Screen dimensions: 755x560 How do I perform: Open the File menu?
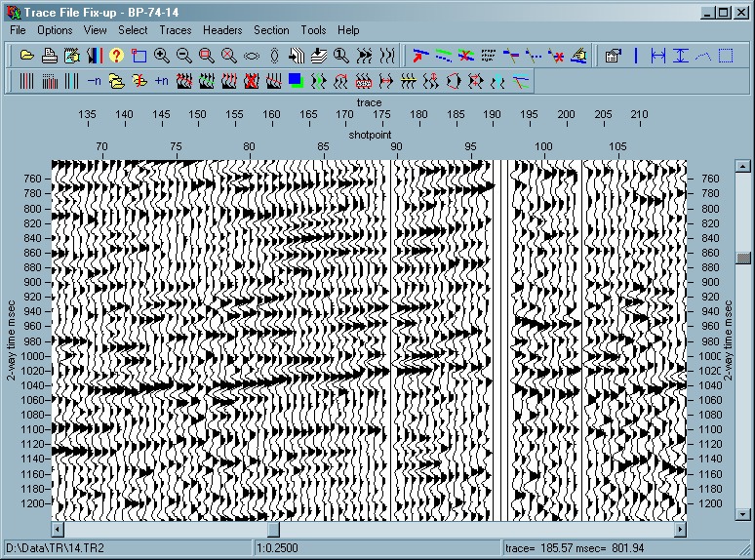tap(19, 30)
